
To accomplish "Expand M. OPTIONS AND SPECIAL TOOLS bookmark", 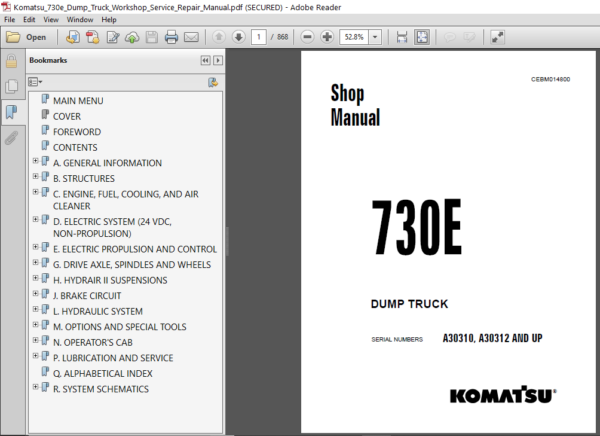I will pos(35,325).
